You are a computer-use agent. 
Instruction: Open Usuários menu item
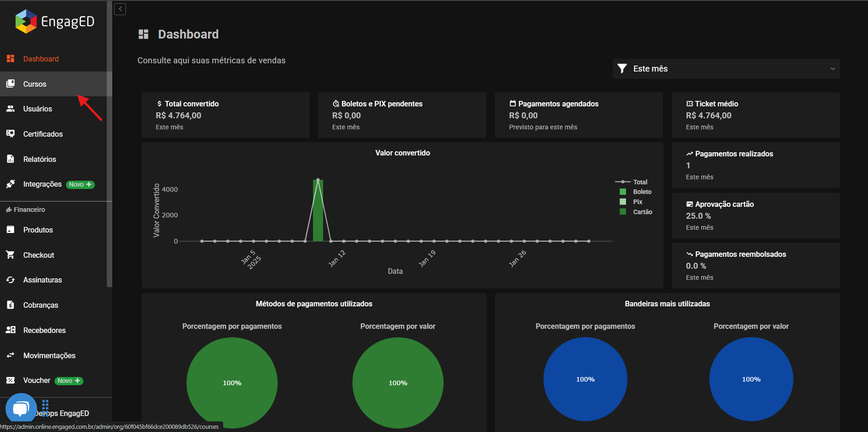click(54, 109)
